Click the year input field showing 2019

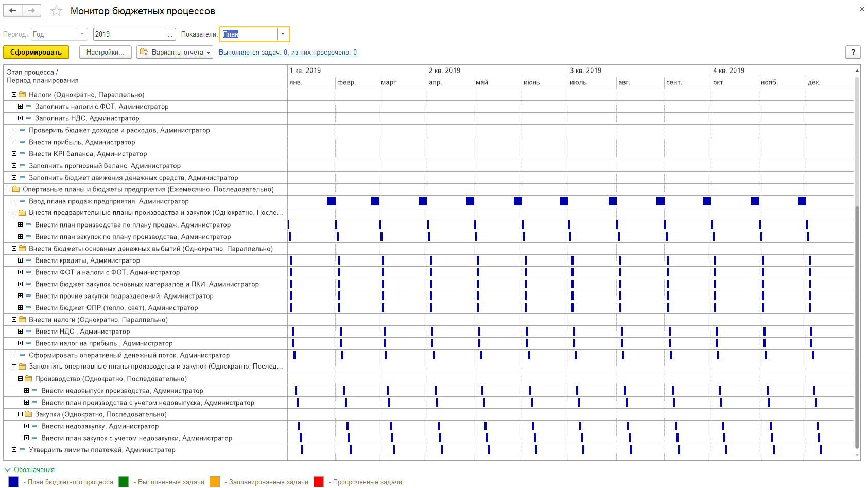pyautogui.click(x=129, y=34)
